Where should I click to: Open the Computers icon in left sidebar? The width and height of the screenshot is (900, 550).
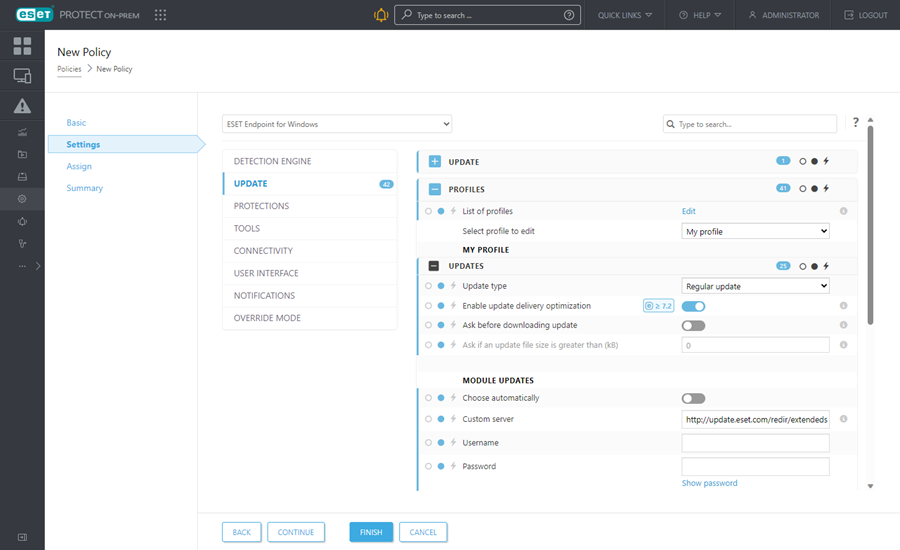click(22, 76)
